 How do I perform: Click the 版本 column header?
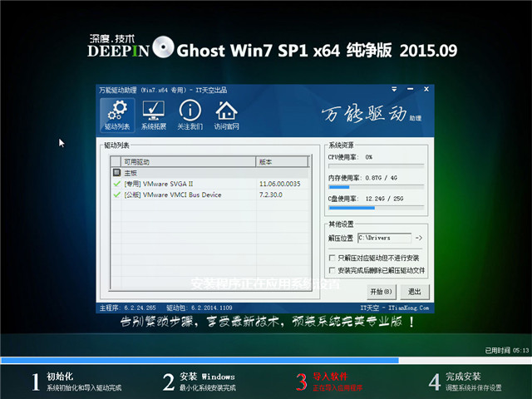point(282,162)
